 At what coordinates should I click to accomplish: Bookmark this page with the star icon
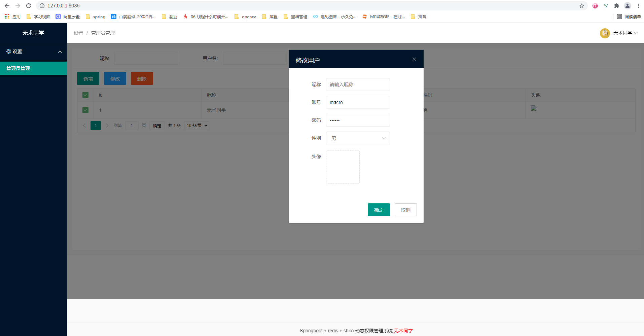coord(582,6)
